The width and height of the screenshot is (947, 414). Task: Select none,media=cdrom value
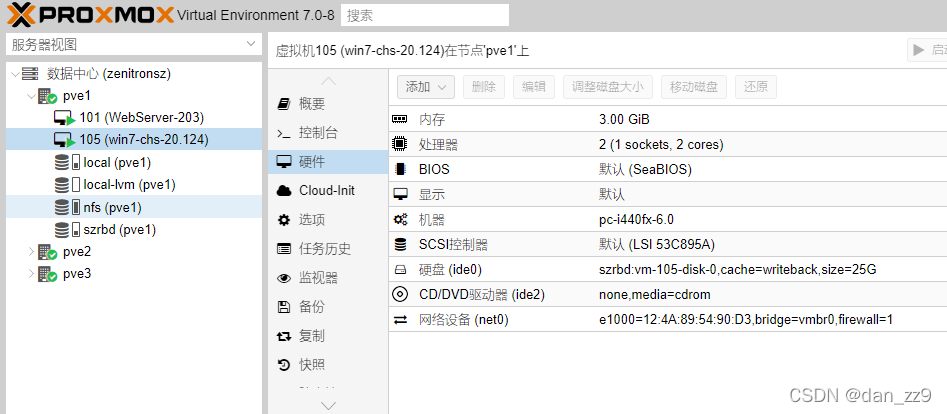655,295
